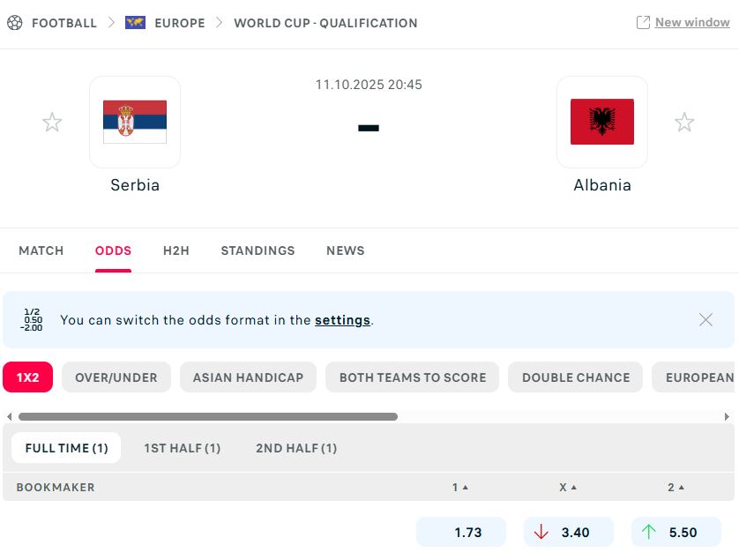Select the Asian Handicap button
Image resolution: width=739 pixels, height=560 pixels.
coord(248,377)
